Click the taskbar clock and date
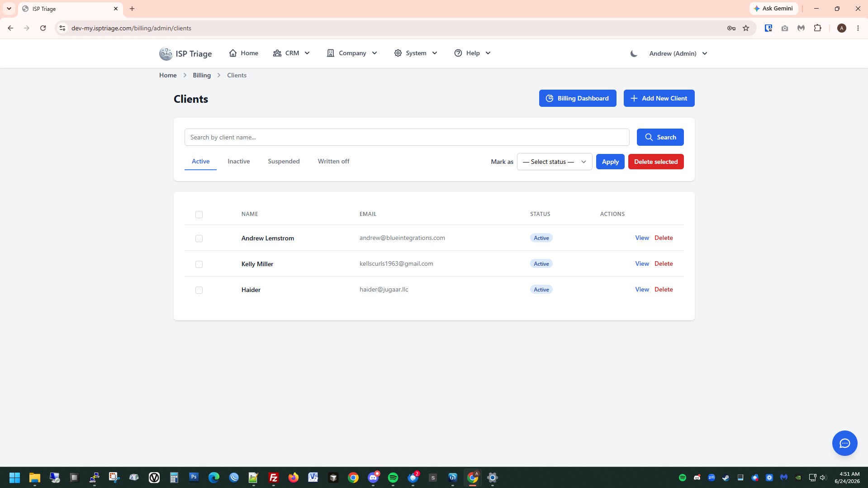868x488 pixels. click(847, 478)
